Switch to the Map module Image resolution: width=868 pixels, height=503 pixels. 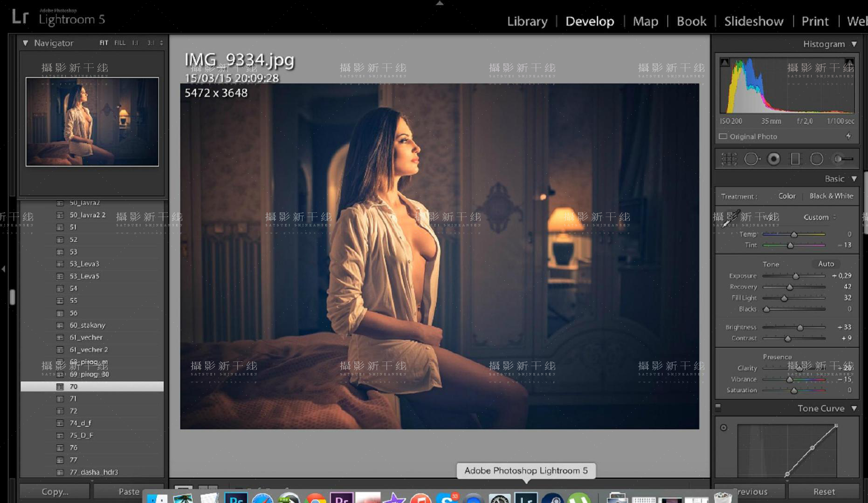coord(646,21)
